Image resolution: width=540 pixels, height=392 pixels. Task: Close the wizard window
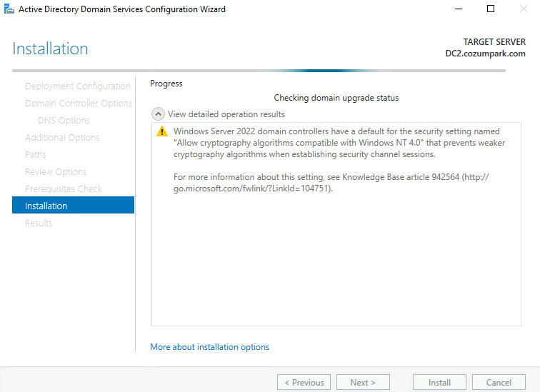pyautogui.click(x=524, y=9)
